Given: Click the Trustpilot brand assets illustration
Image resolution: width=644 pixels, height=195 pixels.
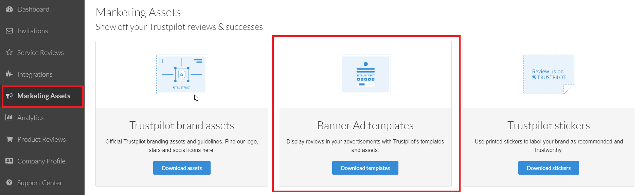Looking at the screenshot, I should (x=182, y=74).
